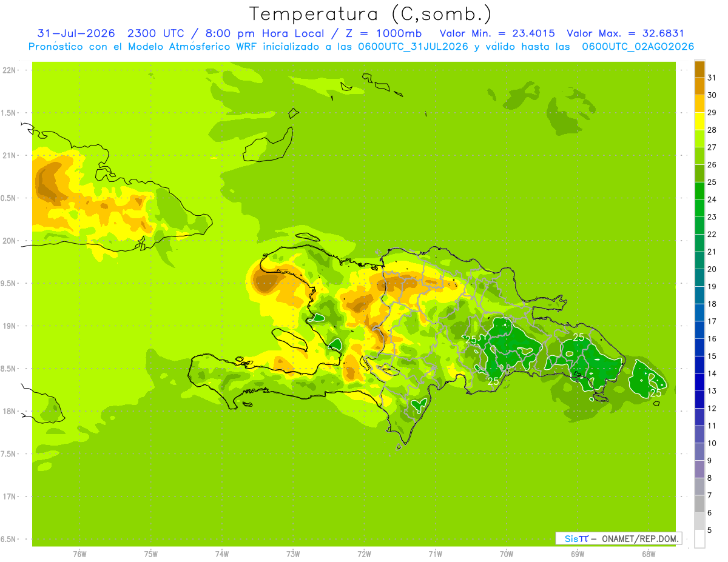
Task: Click the "73W" longitude axis label
Action: [293, 554]
